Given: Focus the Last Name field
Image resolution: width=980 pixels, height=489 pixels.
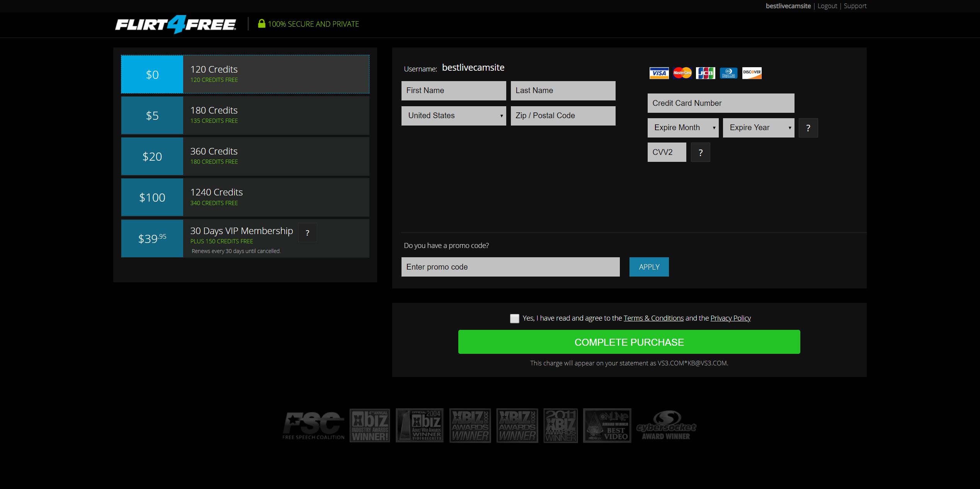Looking at the screenshot, I should (x=563, y=91).
